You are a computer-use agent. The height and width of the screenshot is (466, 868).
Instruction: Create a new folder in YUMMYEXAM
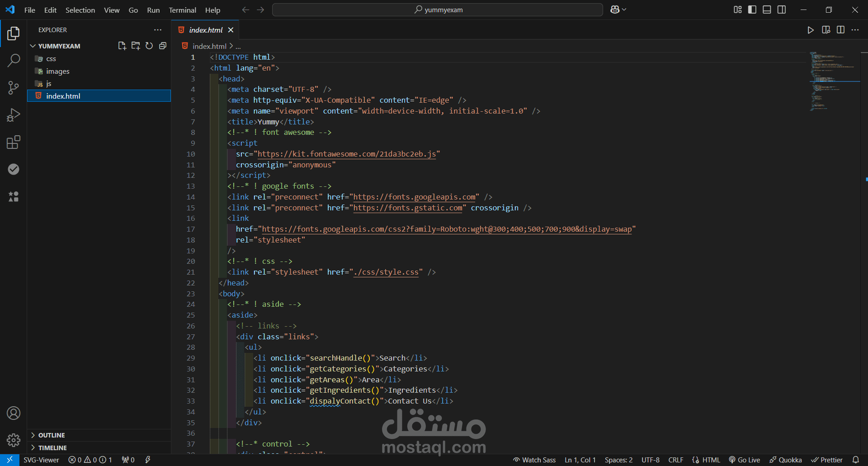[136, 46]
